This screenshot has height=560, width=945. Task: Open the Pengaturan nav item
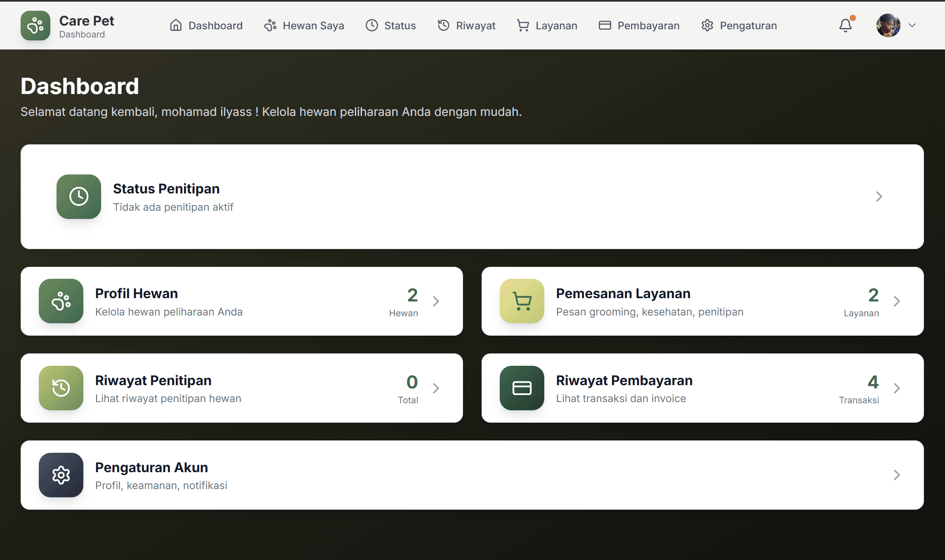(739, 26)
